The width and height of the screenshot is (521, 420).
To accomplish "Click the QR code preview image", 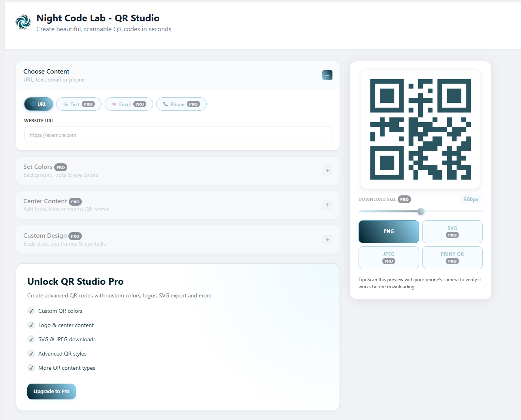I will (x=421, y=129).
